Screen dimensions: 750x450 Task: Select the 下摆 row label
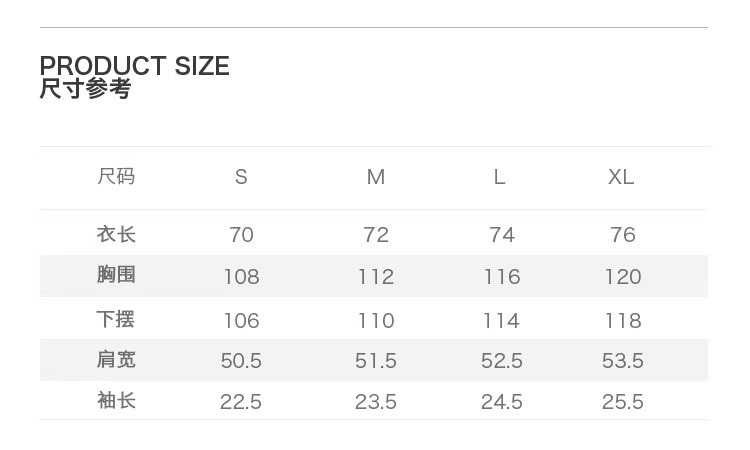point(116,320)
